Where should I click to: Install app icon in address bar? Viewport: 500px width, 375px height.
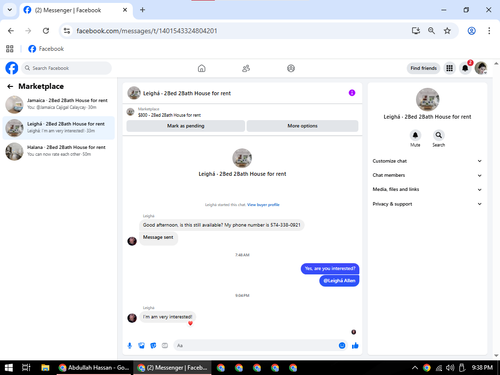[416, 31]
